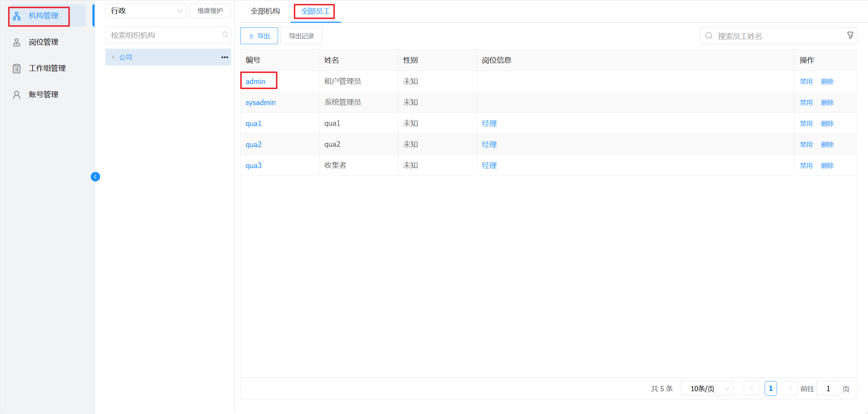Go to 账号管理 in the sidebar

(x=43, y=95)
